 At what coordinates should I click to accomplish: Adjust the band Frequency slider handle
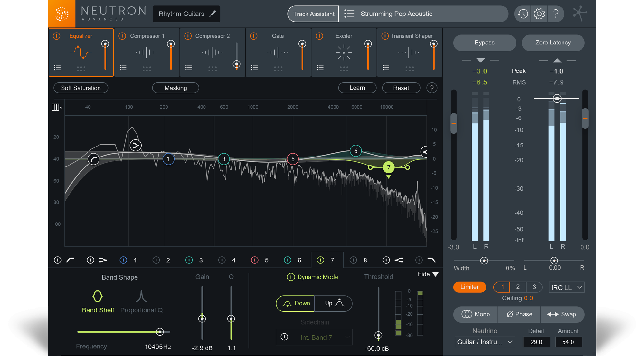(160, 332)
